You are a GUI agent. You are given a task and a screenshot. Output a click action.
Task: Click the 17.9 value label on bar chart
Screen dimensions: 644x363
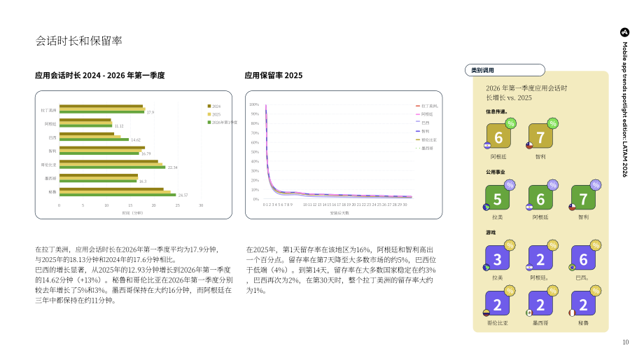(x=150, y=112)
